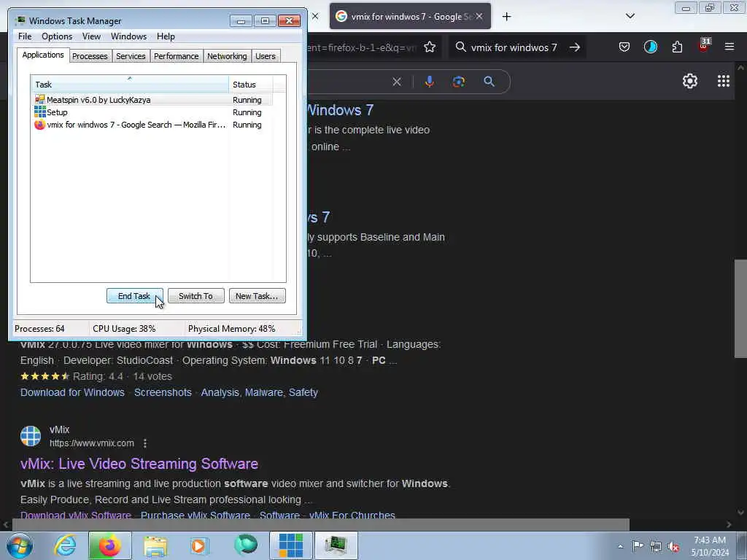The width and height of the screenshot is (747, 560).
Task: Click the Switch To button
Action: 196,296
